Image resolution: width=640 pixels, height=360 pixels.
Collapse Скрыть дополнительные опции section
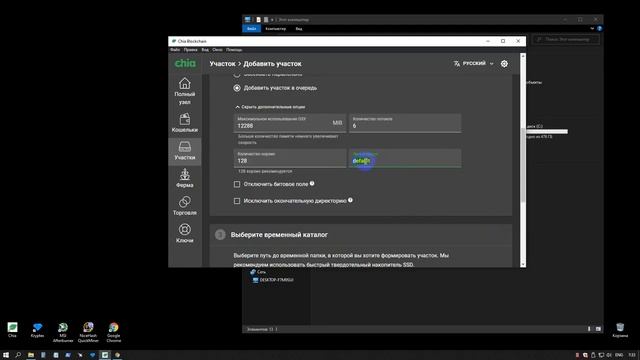(x=270, y=107)
